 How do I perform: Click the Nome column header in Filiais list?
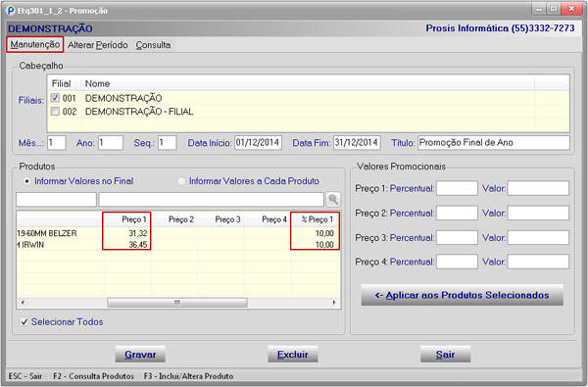point(308,83)
